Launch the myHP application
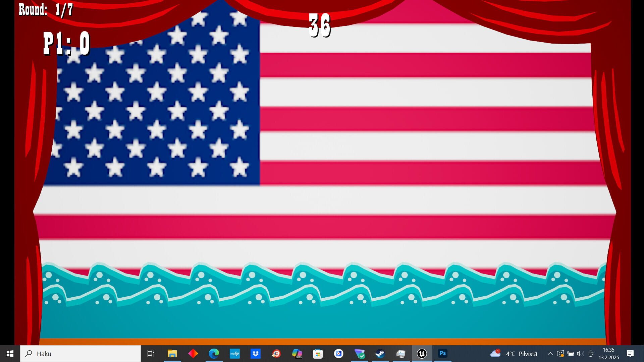The image size is (644, 362). 235,354
